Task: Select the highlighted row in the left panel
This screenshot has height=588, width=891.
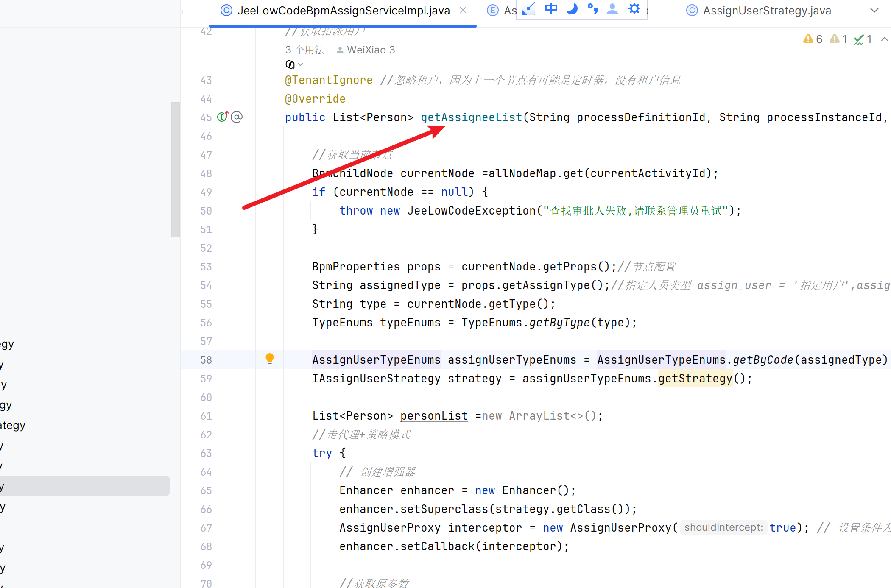Action: click(85, 486)
